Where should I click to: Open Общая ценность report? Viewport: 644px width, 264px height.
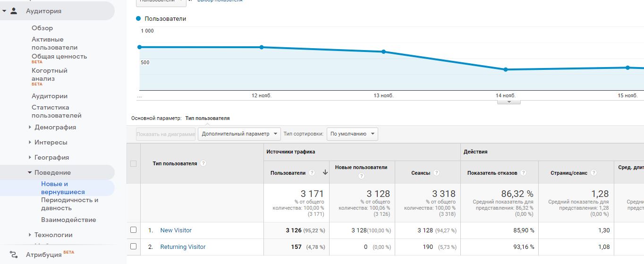tap(59, 56)
